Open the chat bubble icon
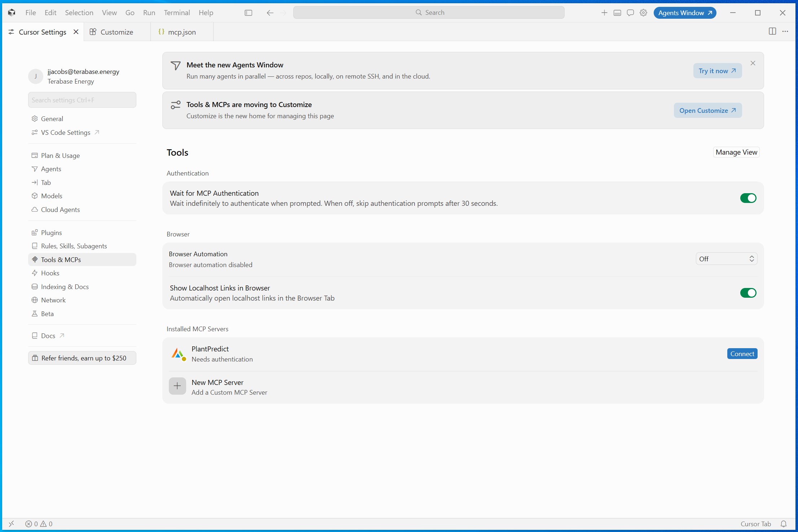Image resolution: width=798 pixels, height=532 pixels. click(x=630, y=13)
